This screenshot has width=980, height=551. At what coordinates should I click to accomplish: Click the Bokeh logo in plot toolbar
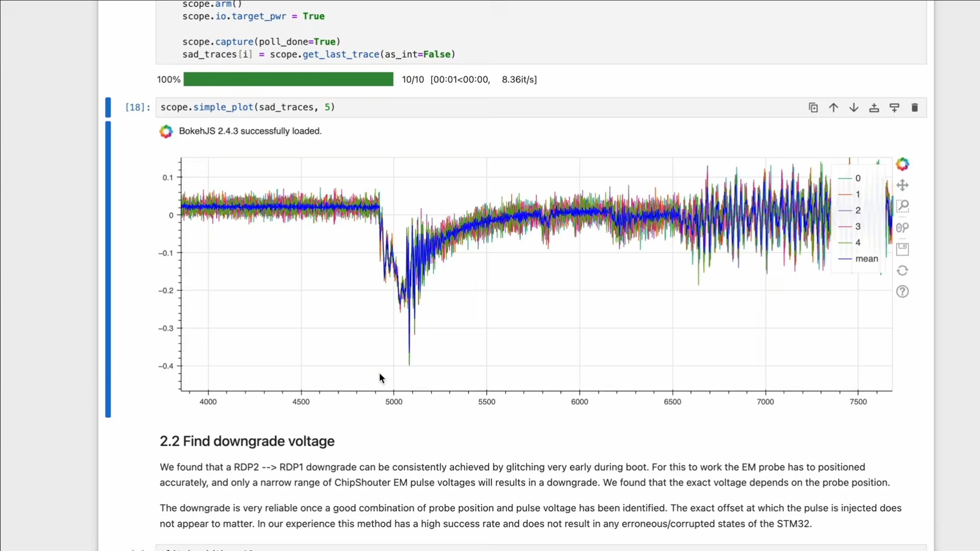click(902, 164)
